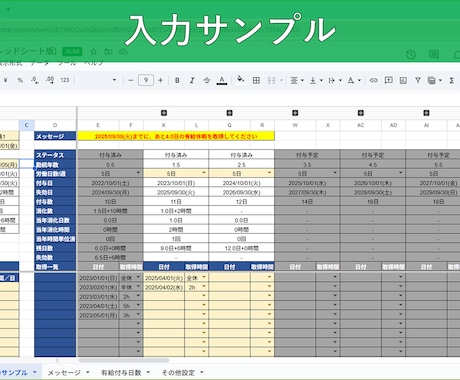Open version history clock icon

411,55
